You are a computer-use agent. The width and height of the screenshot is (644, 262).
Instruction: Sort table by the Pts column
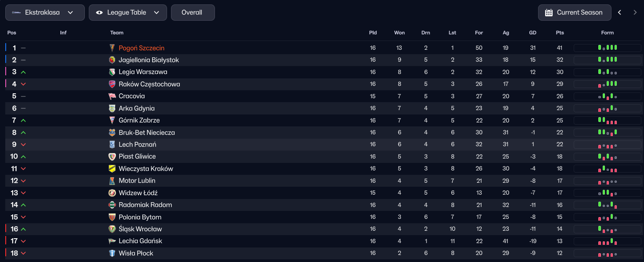[560, 33]
